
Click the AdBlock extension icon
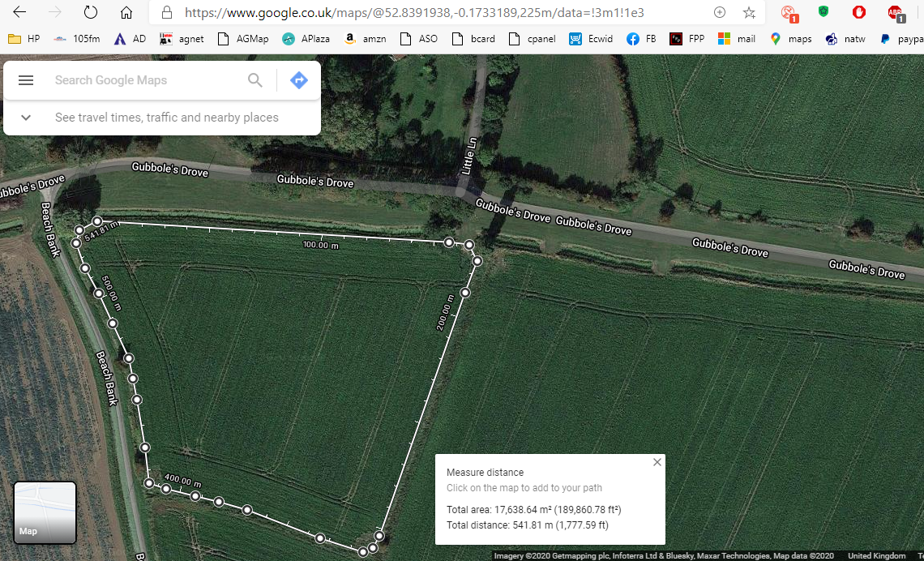click(894, 13)
